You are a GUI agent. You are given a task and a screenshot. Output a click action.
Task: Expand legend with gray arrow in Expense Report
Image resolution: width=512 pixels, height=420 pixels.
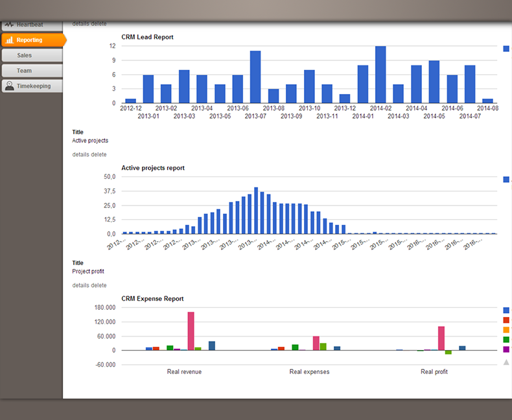pyautogui.click(x=506, y=362)
